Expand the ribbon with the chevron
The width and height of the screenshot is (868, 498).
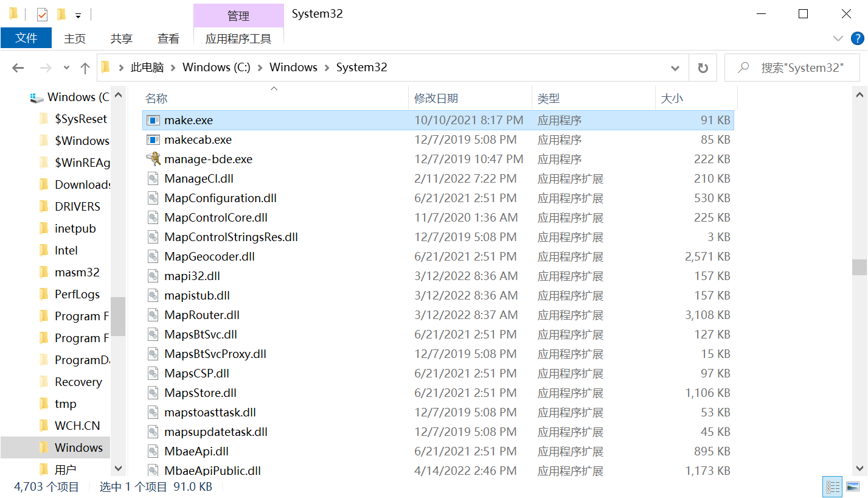[x=838, y=38]
